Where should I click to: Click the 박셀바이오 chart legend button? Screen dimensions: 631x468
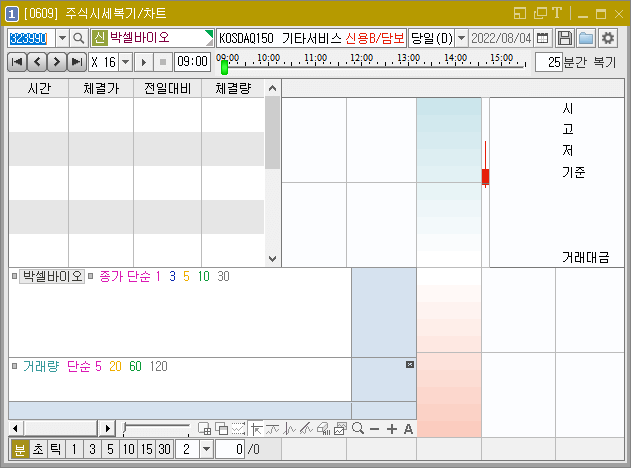[x=52, y=276]
